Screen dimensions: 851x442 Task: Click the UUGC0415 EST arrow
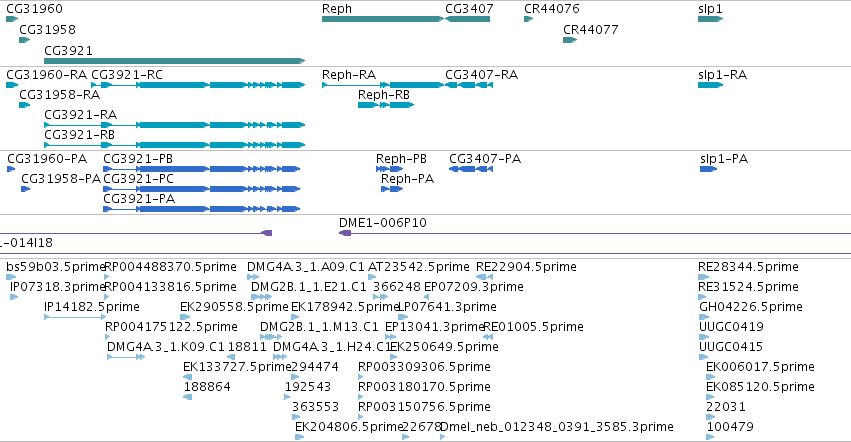[703, 357]
